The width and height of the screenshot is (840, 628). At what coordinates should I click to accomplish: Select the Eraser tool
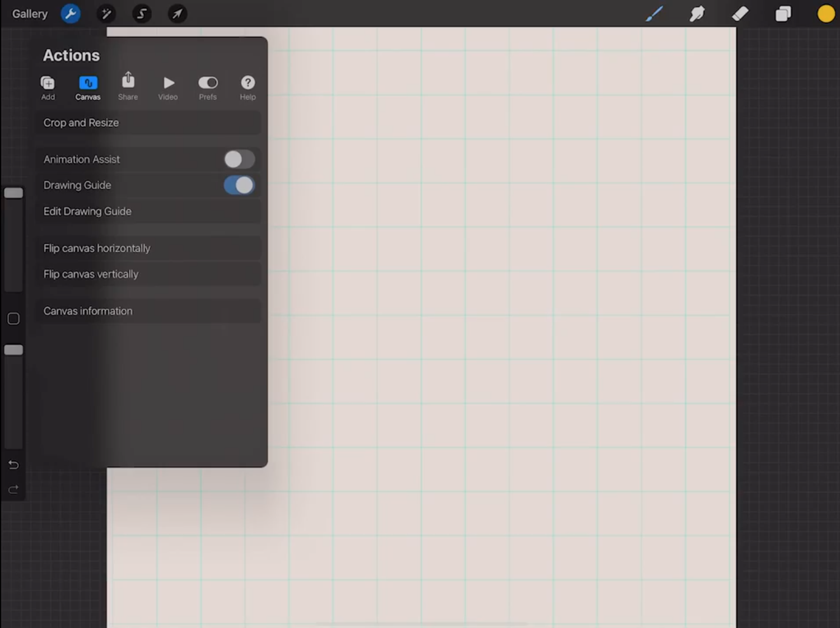tap(740, 13)
